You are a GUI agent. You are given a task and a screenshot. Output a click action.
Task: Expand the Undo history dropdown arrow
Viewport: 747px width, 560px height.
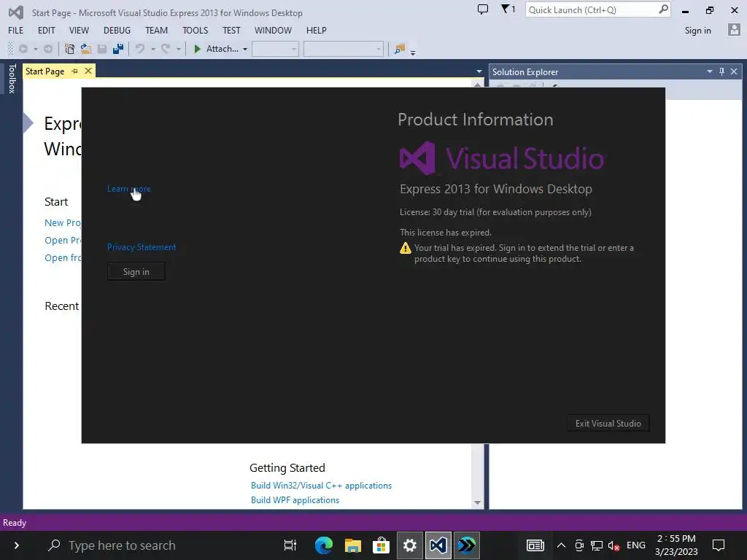153,49
